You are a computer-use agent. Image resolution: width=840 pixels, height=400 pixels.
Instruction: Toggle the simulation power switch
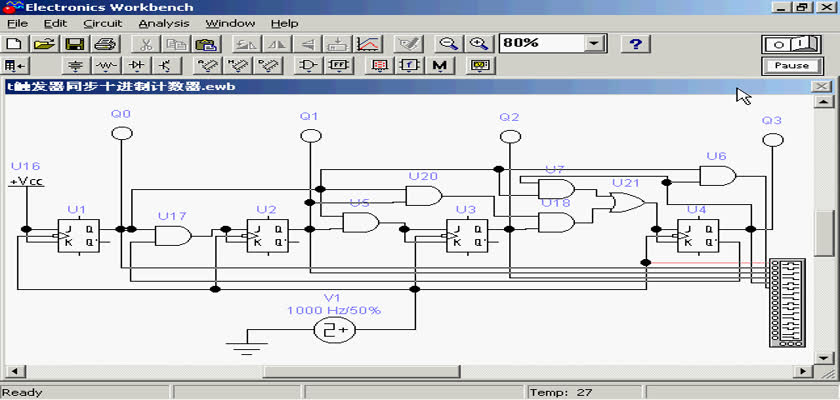tap(791, 44)
